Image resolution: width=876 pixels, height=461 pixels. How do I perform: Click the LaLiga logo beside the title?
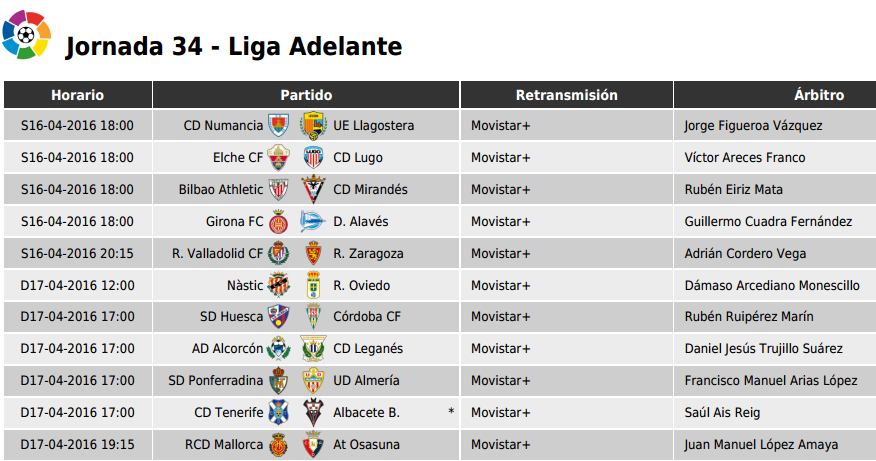point(26,35)
